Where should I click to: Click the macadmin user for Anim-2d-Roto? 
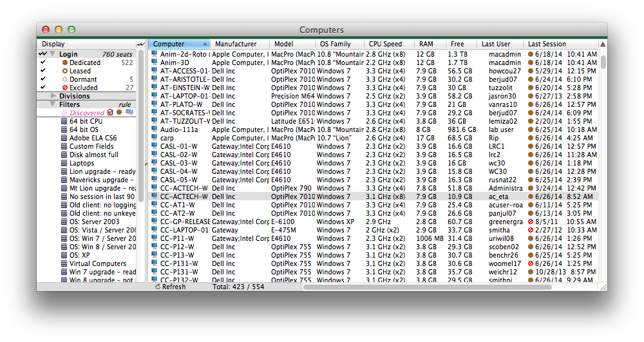click(x=504, y=54)
